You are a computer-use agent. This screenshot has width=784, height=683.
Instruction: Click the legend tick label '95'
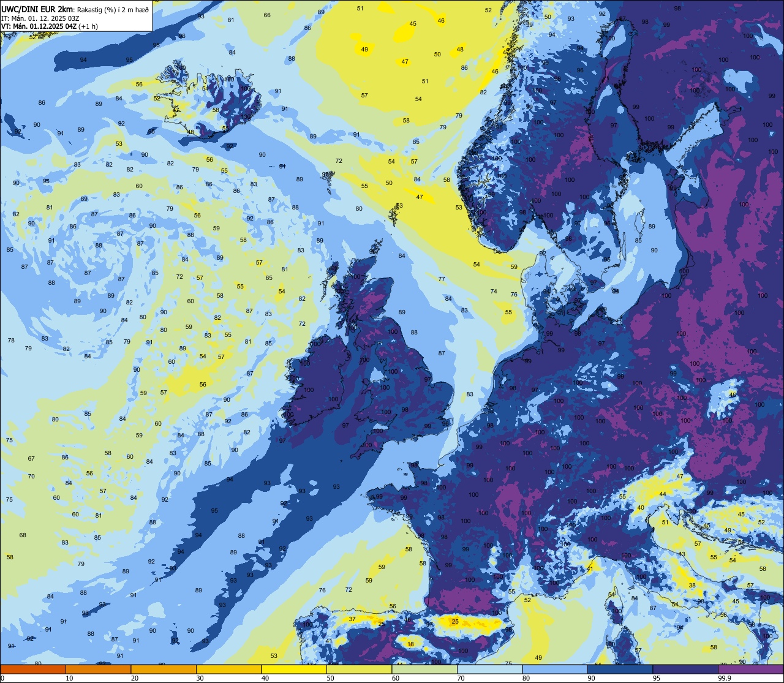(x=657, y=678)
